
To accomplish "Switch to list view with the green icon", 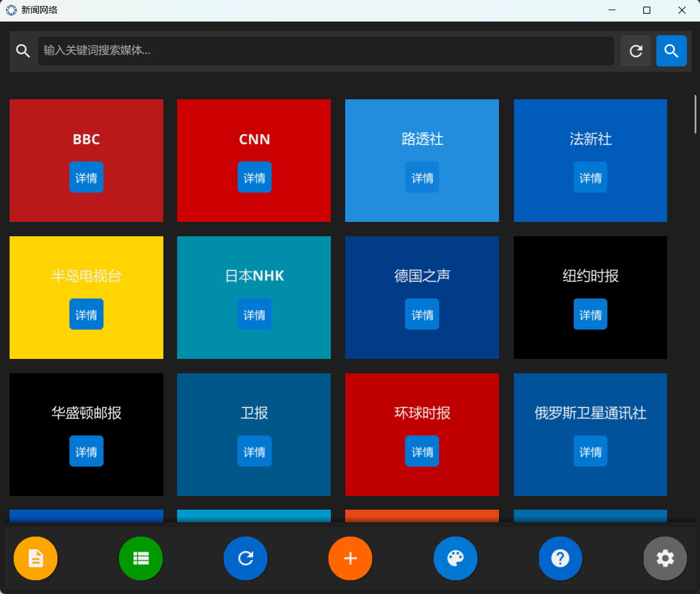I will [x=141, y=558].
